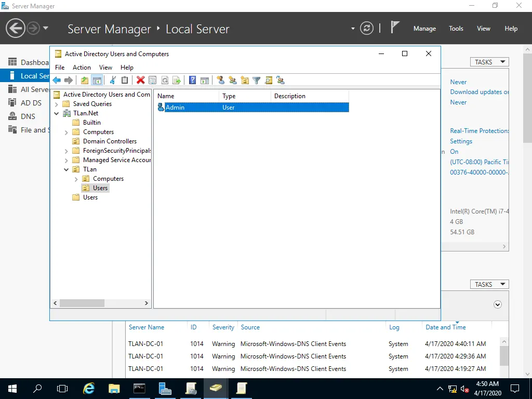Viewport: 532px width, 399px height.
Task: Expand Computers node below Builtin
Action: tap(66, 132)
